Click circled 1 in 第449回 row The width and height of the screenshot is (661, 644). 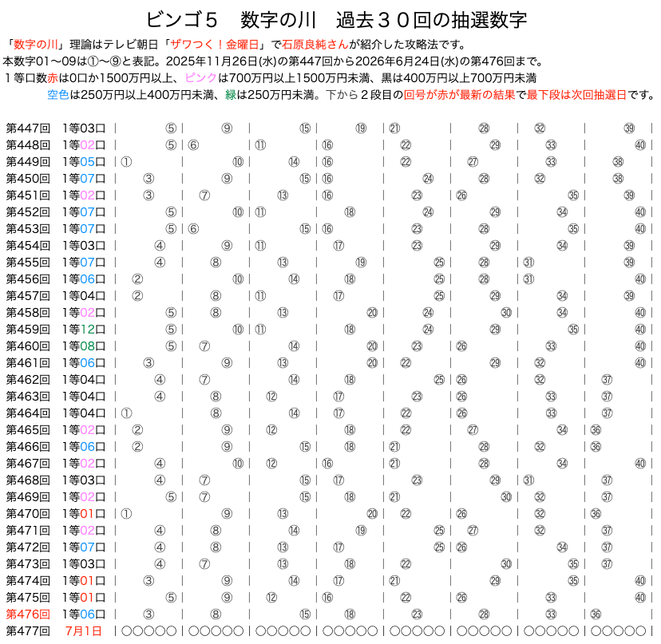(126, 162)
